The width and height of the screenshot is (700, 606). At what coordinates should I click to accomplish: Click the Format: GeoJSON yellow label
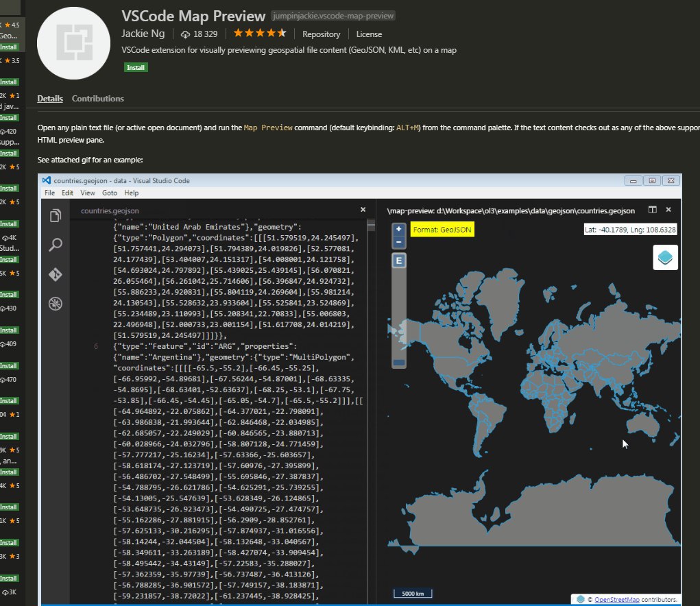(x=442, y=230)
